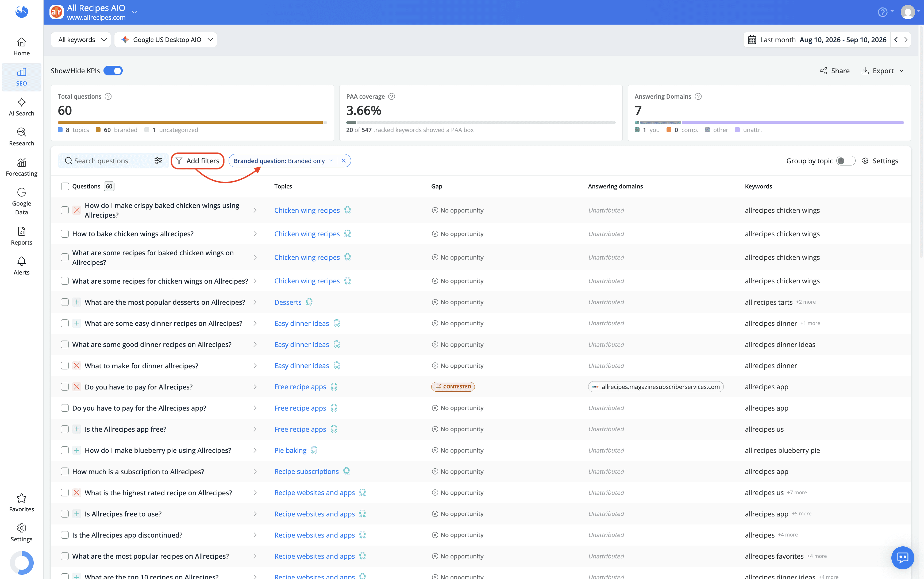924x579 pixels.
Task: Click ribbon badge next to Desserts topic
Action: 309,302
